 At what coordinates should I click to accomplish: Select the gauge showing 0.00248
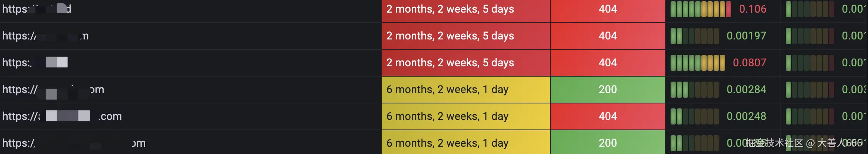pyautogui.click(x=694, y=116)
